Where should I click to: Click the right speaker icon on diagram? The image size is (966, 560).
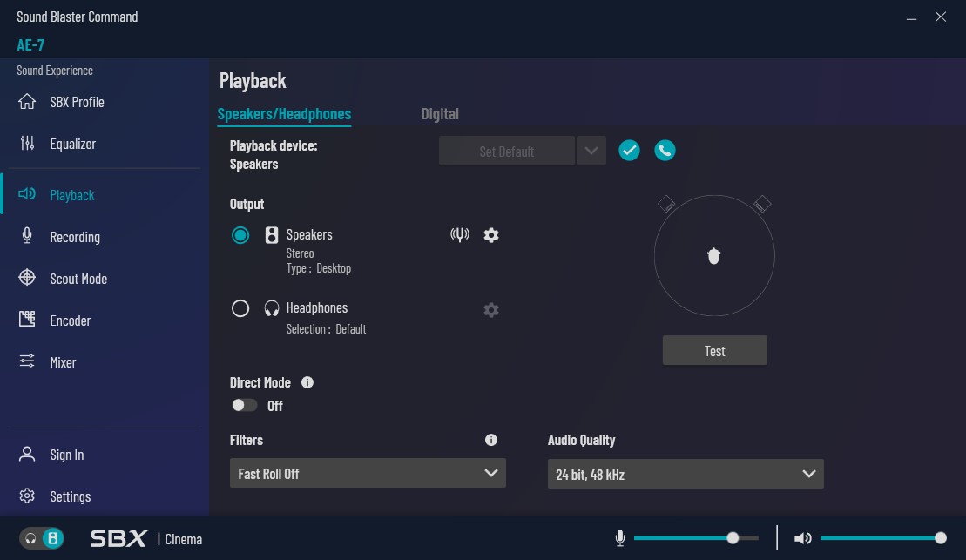763,204
